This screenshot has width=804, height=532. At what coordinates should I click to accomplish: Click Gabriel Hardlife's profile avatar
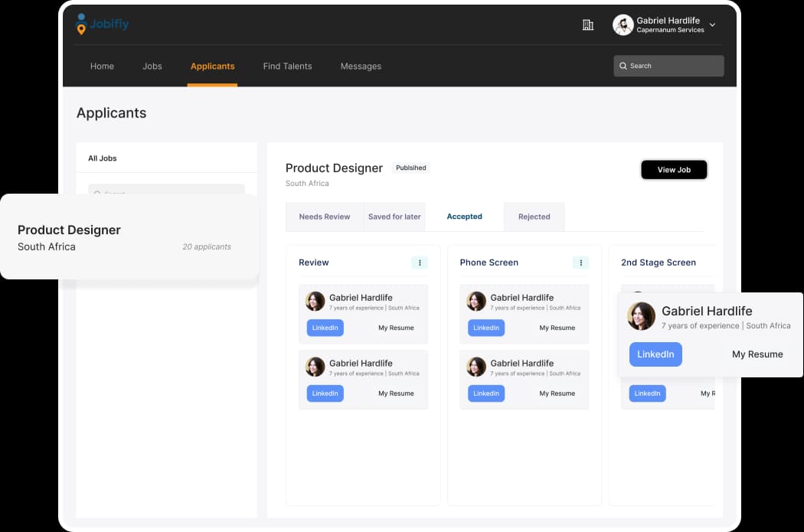(621, 24)
